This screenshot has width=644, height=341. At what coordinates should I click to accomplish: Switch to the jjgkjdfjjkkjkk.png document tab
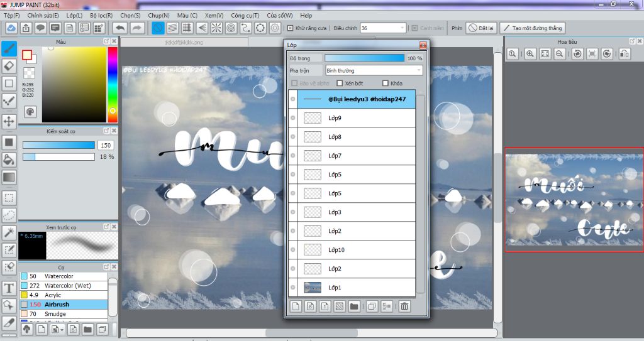(x=184, y=42)
